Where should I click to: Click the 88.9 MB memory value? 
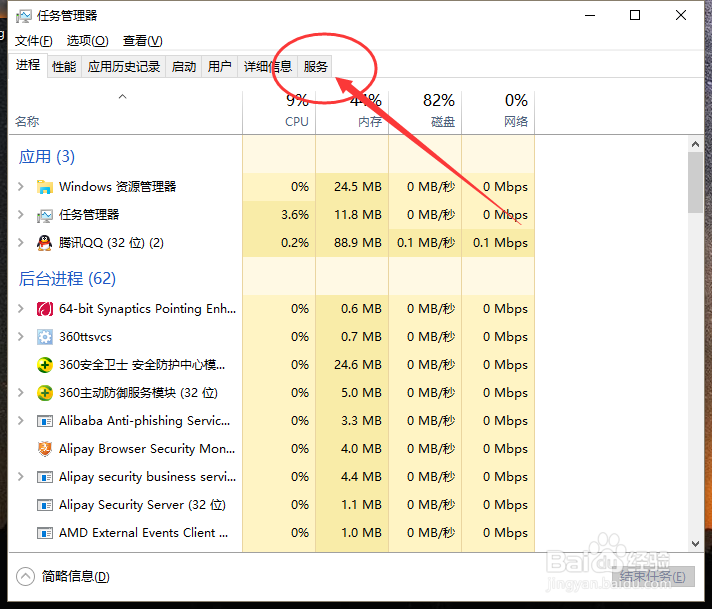click(x=358, y=243)
